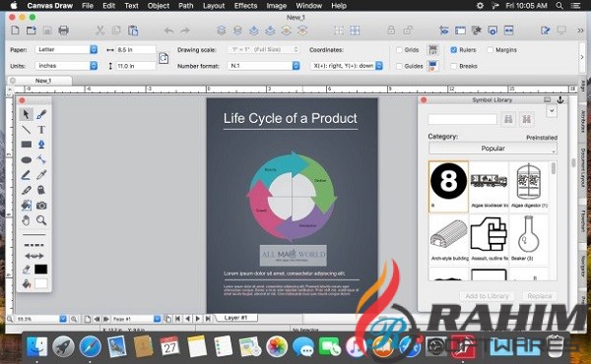Click the Symbol Library search field
Viewport: 591px width, 364px height.
463,120
